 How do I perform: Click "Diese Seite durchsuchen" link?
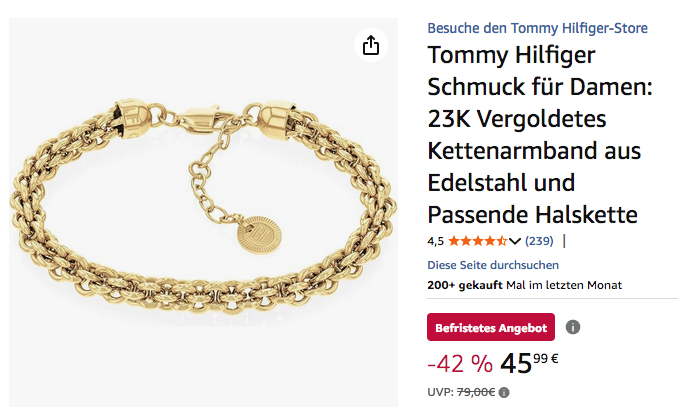tap(493, 265)
